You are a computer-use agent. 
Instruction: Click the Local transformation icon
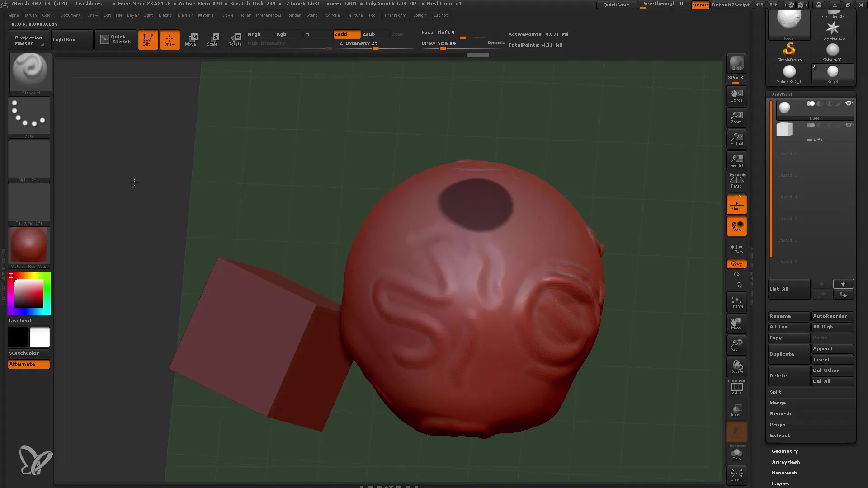tap(736, 226)
